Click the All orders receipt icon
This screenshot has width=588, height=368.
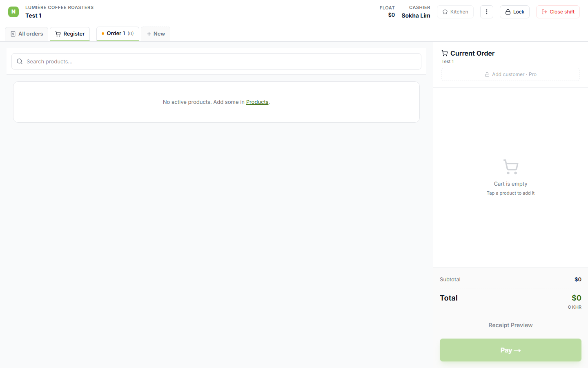click(13, 34)
